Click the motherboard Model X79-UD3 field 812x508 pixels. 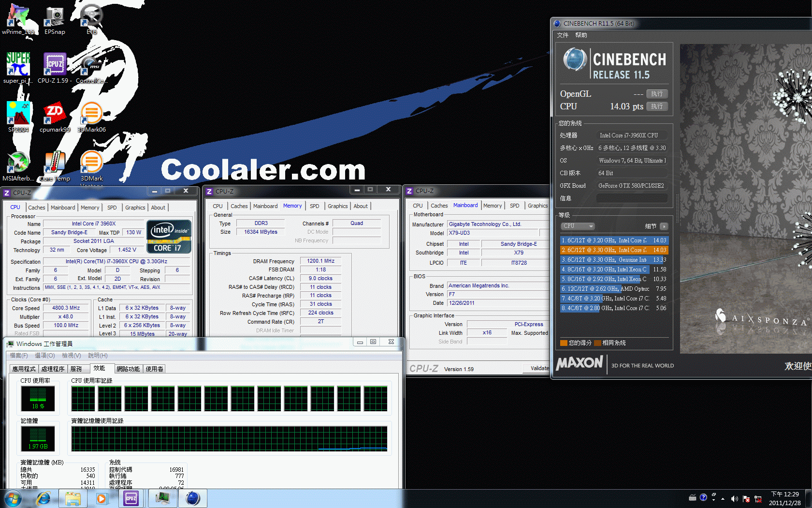coord(492,233)
